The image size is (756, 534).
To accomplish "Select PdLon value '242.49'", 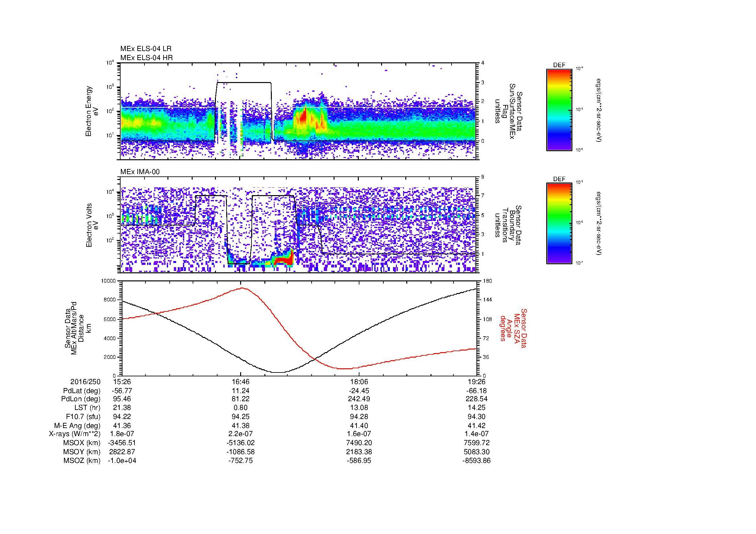I will point(359,399).
